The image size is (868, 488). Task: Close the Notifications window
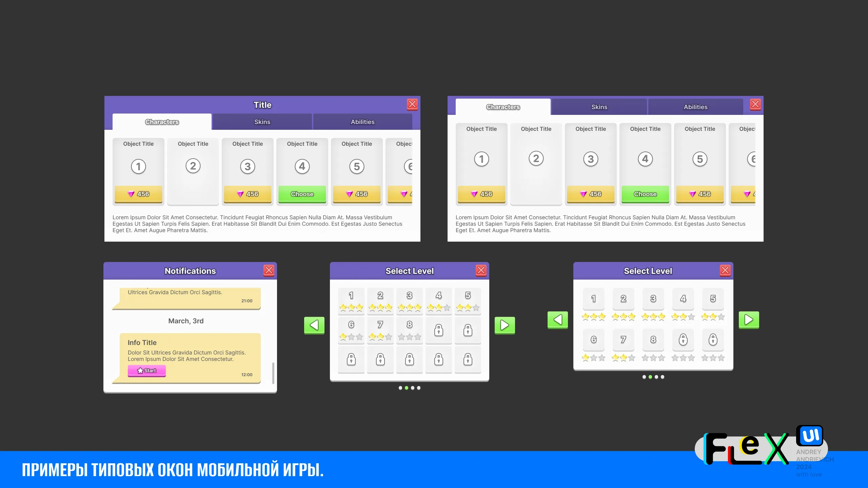269,270
